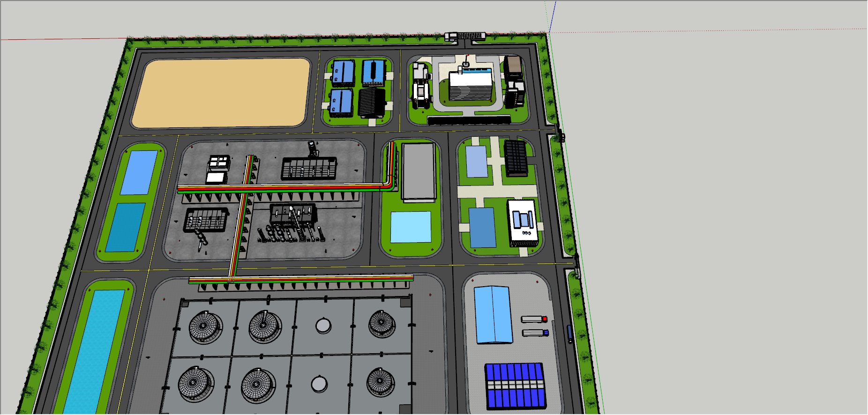The height and width of the screenshot is (415, 868).
Task: Pick the black ribbed-roof building beside the blue-roofed ones
Action: pyautogui.click(x=372, y=102)
